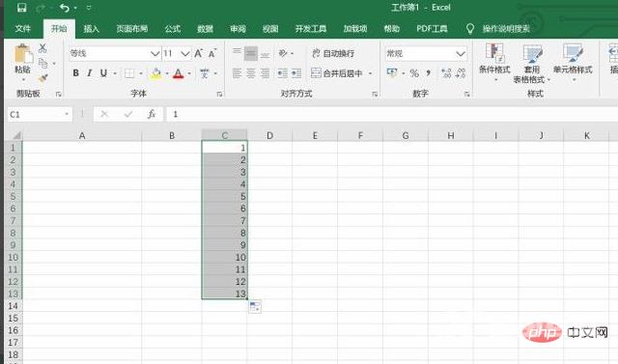
Task: Open the 数据 ribbon tab
Action: (205, 29)
